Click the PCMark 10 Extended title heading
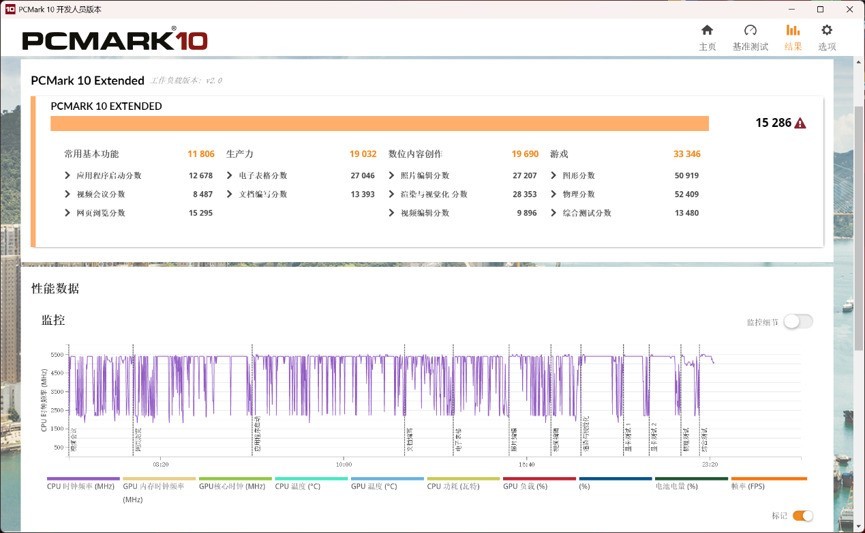 click(88, 81)
